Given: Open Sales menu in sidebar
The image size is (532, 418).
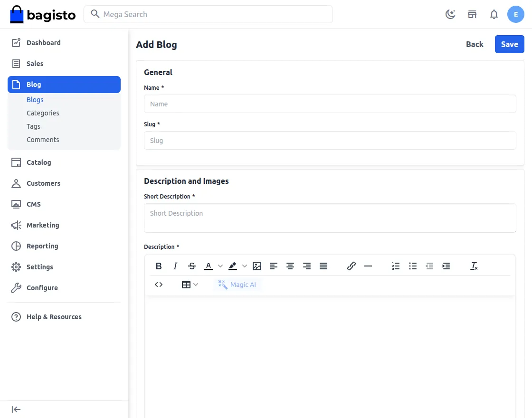Looking at the screenshot, I should pyautogui.click(x=64, y=64).
